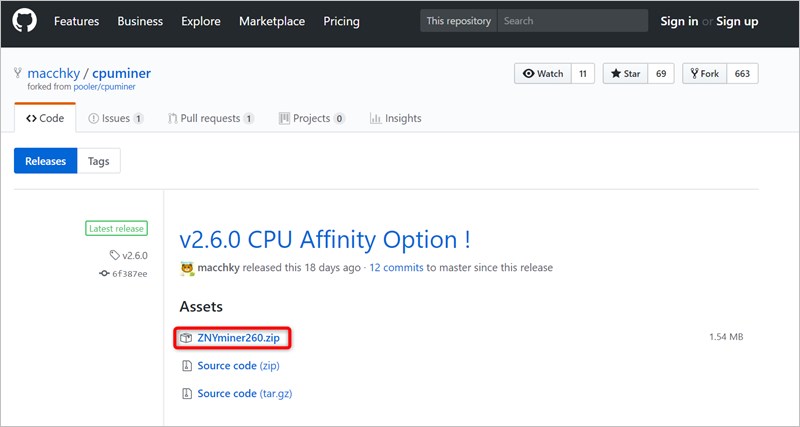Select the Tags button
Image resolution: width=800 pixels, height=427 pixels.
tap(98, 161)
